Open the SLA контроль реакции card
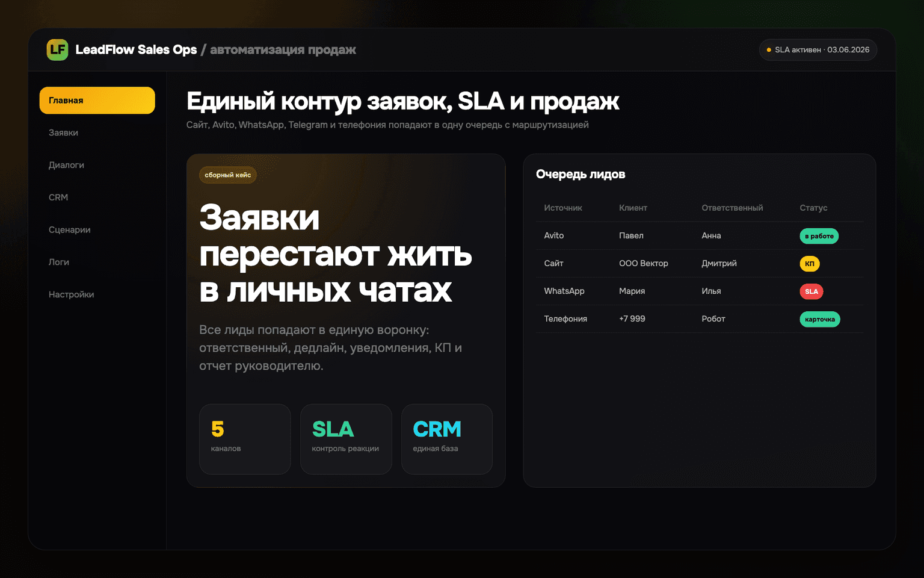The image size is (924, 578). coord(346,439)
